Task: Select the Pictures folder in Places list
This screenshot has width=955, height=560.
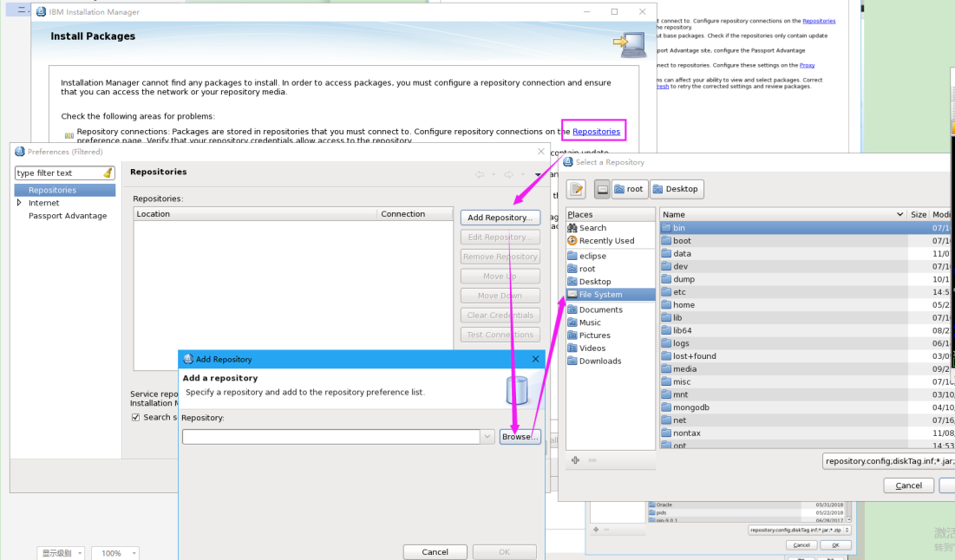Action: [x=593, y=335]
